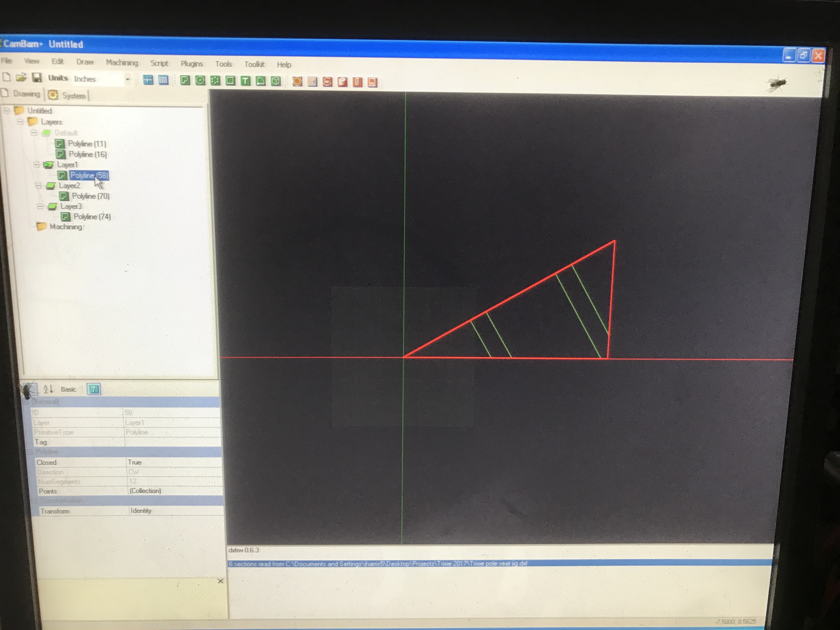Insert an Engrave machining operation
The image size is (840, 630).
pyautogui.click(x=327, y=82)
